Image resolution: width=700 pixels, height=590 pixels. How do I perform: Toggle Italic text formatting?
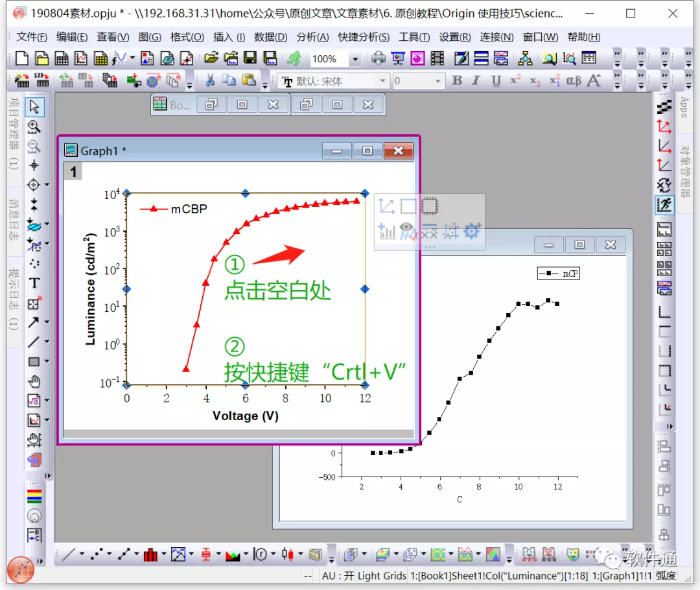point(476,81)
